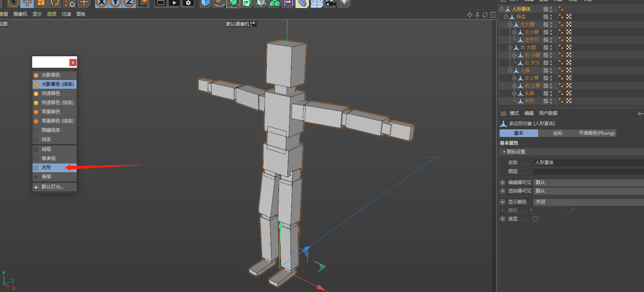Click the 编辑器可见 animation circle
This screenshot has width=644, height=292.
pos(503,183)
